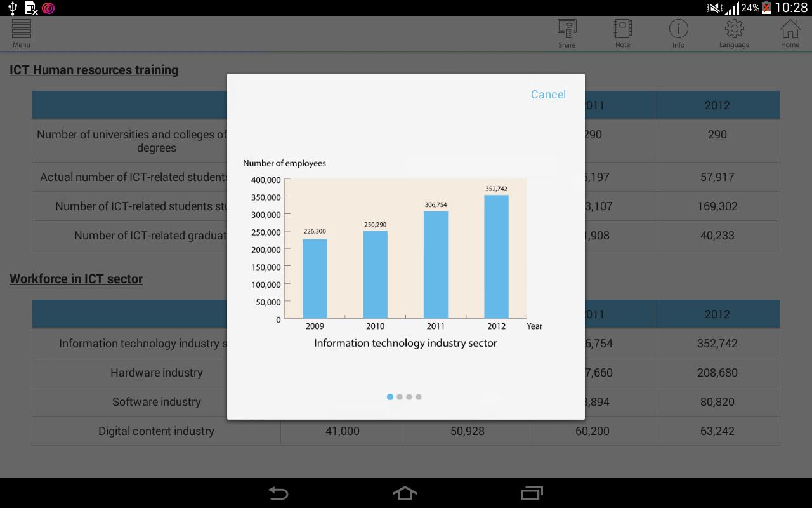Open the Note icon
Viewport: 812px width, 508px height.
click(x=623, y=33)
